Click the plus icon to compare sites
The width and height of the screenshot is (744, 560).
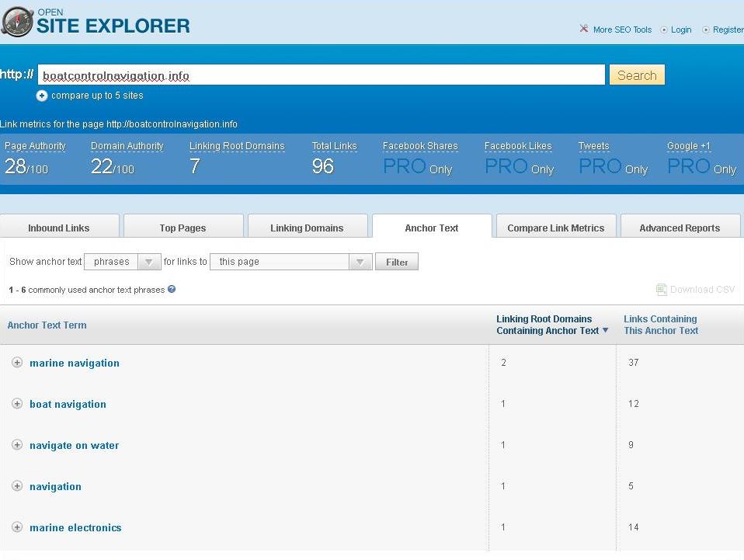click(x=42, y=96)
